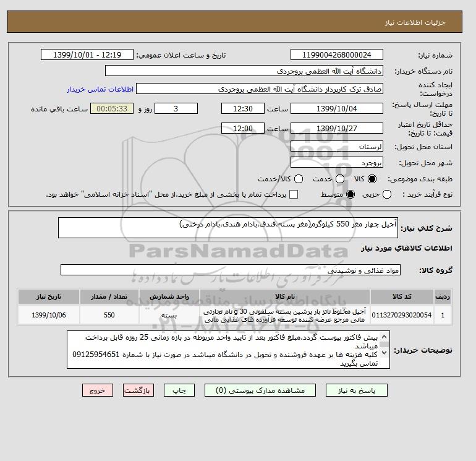Click the ردیف column header
This screenshot has width=476, height=461.
(443, 296)
